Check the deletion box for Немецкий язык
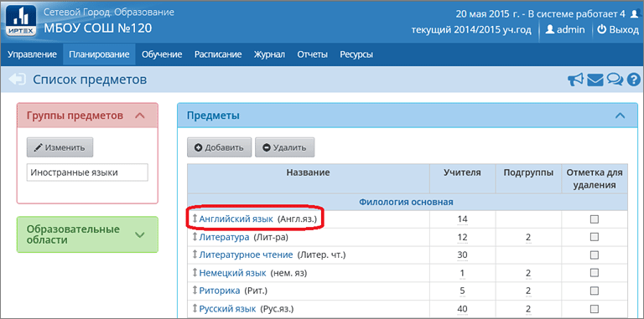Image resolution: width=644 pixels, height=319 pixels. pyautogui.click(x=595, y=273)
